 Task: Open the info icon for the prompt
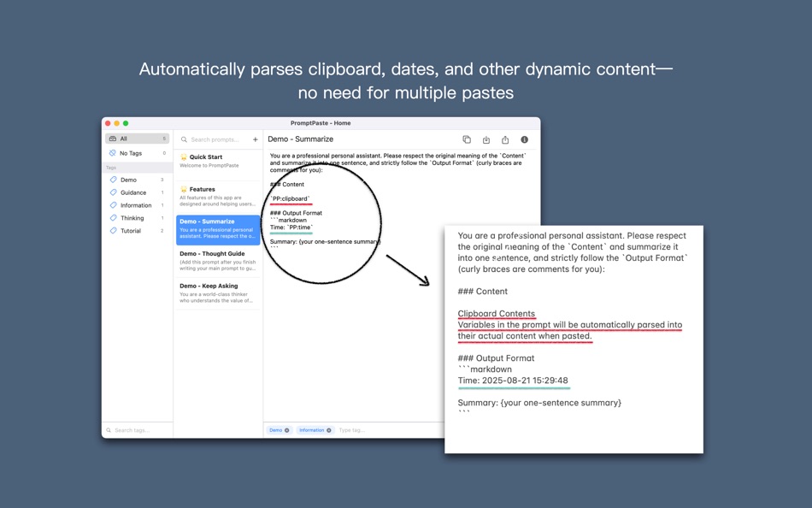(525, 139)
